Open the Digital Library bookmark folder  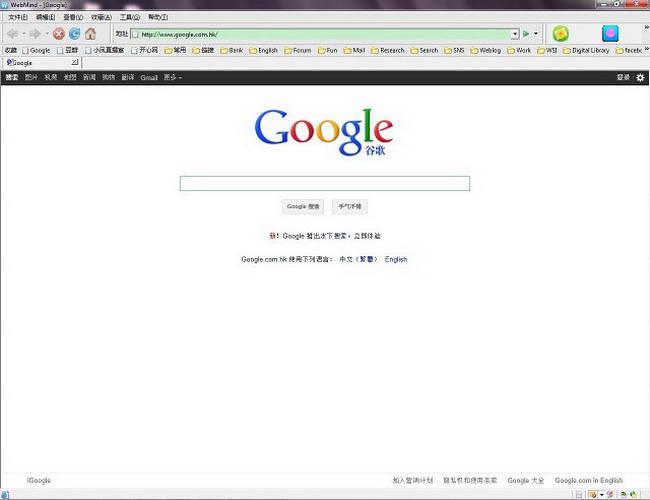pos(586,51)
